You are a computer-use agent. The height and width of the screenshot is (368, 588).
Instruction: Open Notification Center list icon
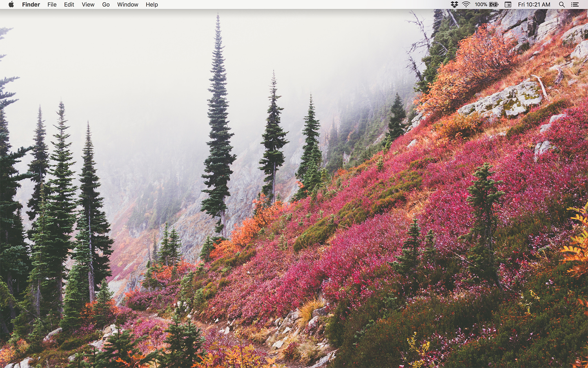(575, 4)
